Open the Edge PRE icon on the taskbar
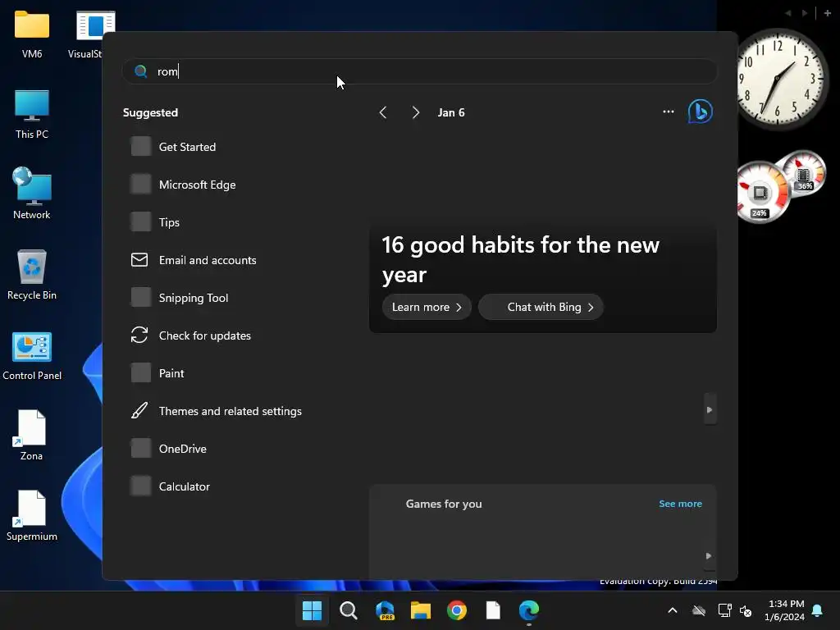840x630 pixels. (385, 610)
